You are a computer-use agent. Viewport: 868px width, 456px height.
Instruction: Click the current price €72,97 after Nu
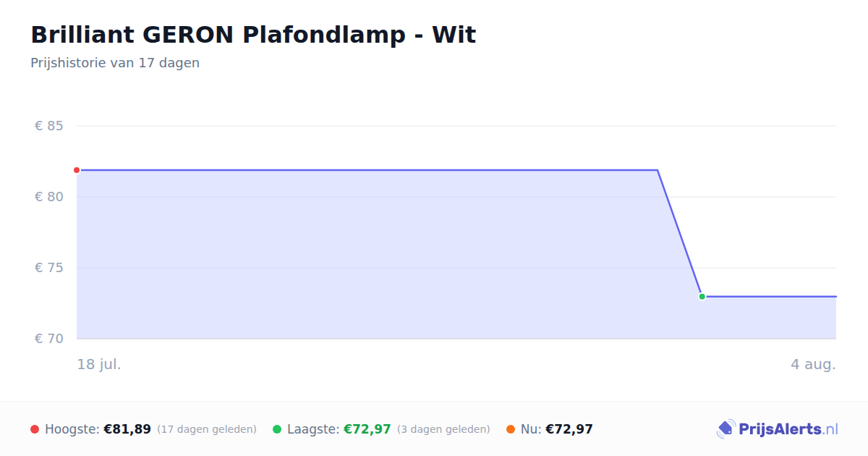click(569, 429)
